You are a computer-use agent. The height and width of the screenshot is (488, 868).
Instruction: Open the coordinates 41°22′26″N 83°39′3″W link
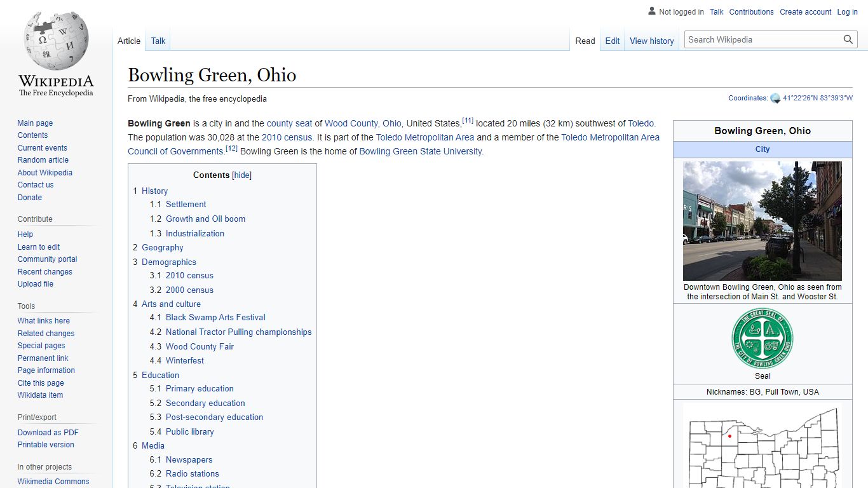point(818,98)
